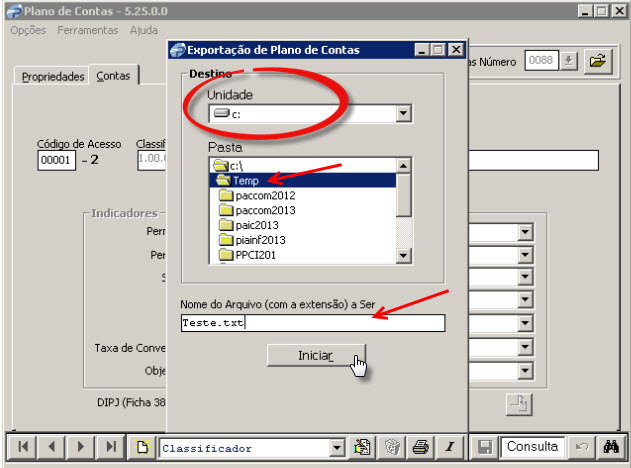This screenshot has height=468, width=631.
Task: Click the Consulta mode label
Action: coord(532,447)
